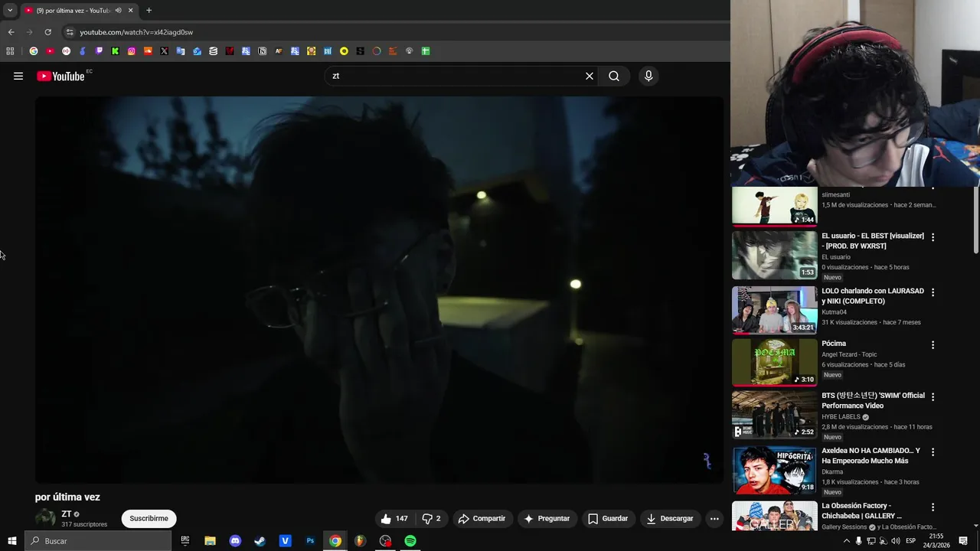This screenshot has width=980, height=551.
Task: Open the YouTube guide hamburger menu
Action: [18, 76]
